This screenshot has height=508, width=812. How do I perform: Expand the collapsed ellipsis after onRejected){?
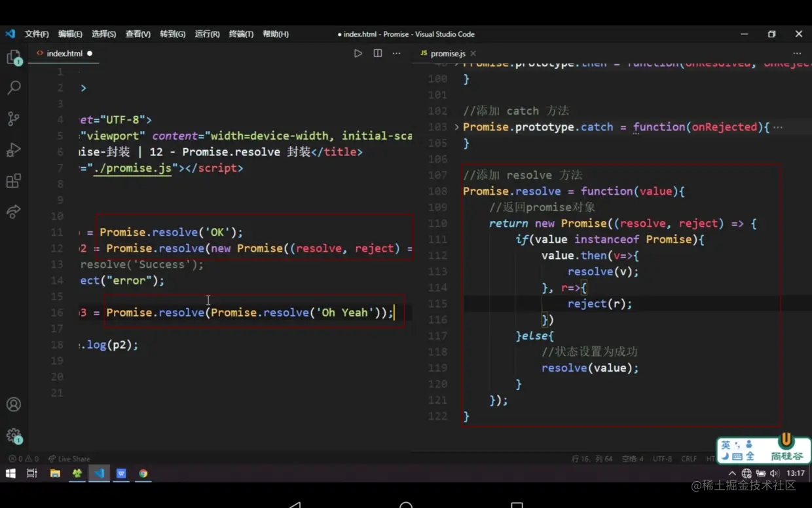(777, 127)
